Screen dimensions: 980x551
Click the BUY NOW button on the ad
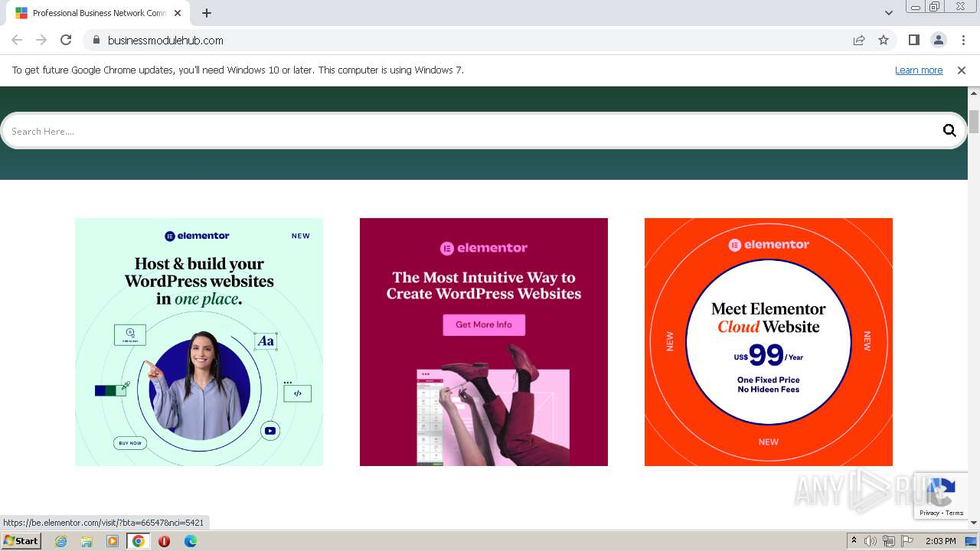click(x=130, y=443)
